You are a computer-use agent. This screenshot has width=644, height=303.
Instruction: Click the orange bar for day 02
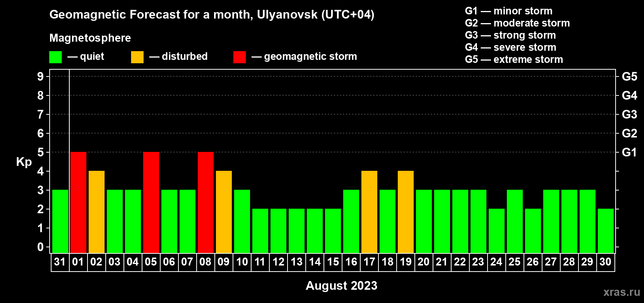click(97, 212)
